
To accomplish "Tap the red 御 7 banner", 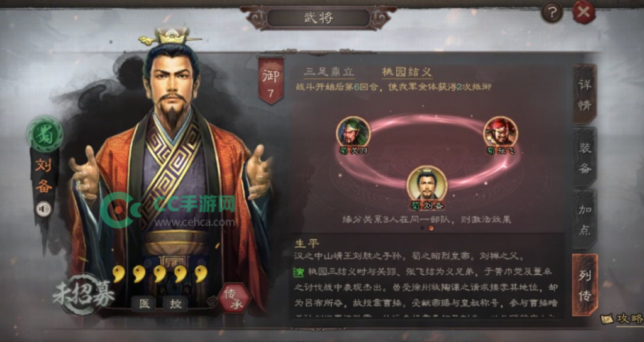I will 270,80.
